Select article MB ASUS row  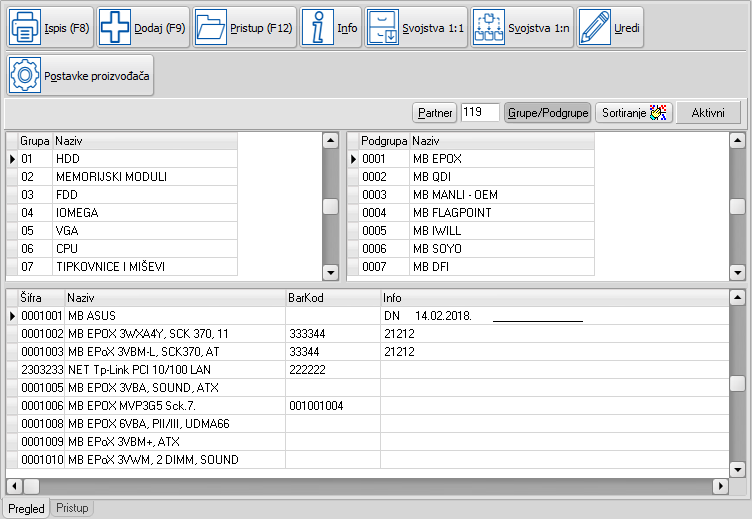368,316
